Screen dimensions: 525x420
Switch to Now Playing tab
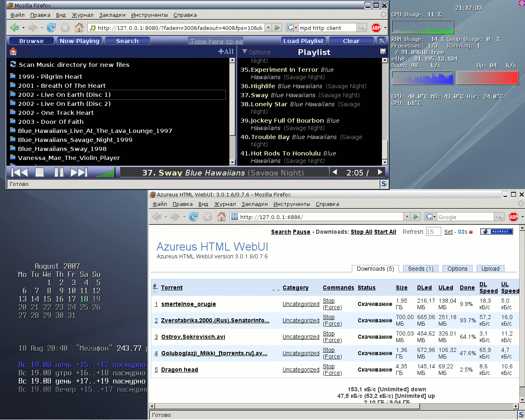tap(79, 41)
